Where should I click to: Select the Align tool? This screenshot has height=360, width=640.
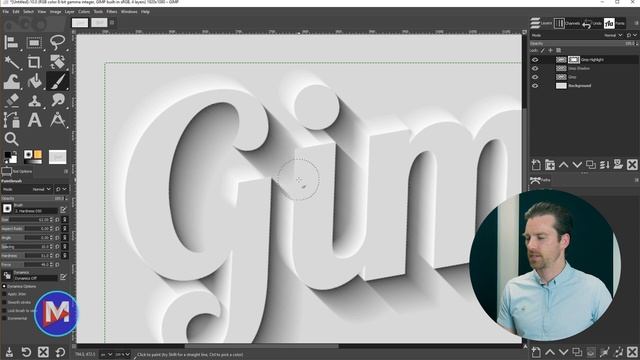click(11, 42)
